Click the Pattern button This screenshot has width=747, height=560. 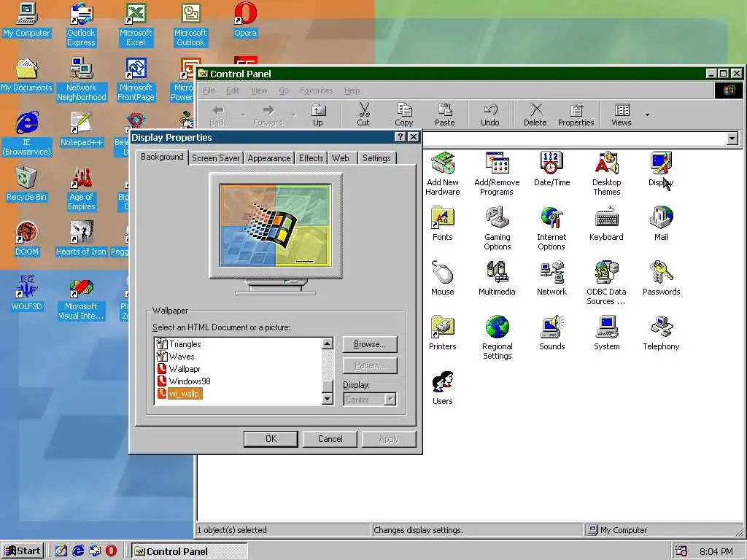click(x=370, y=366)
